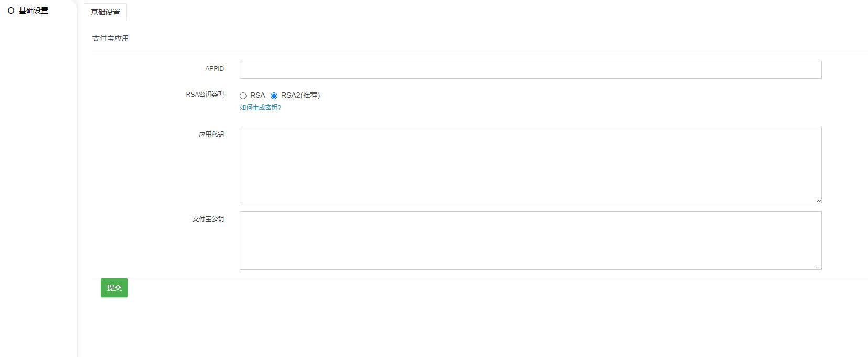Viewport: 868px width, 357px height.
Task: Click the "RSA" text next to first radio
Action: (258, 95)
